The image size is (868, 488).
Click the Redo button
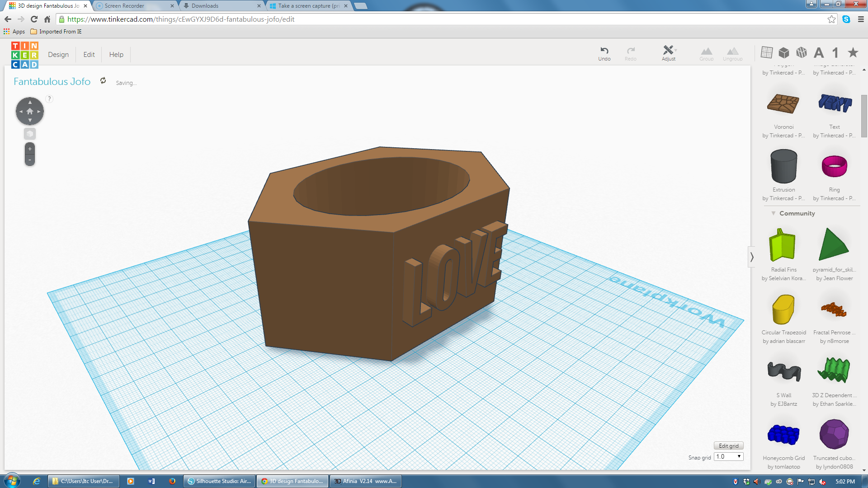point(631,53)
